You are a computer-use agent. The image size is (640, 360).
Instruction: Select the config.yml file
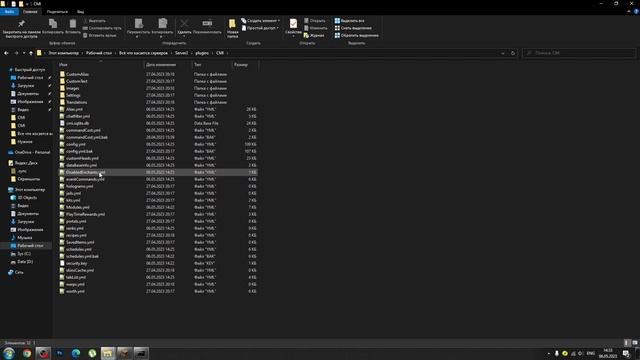[x=76, y=144]
